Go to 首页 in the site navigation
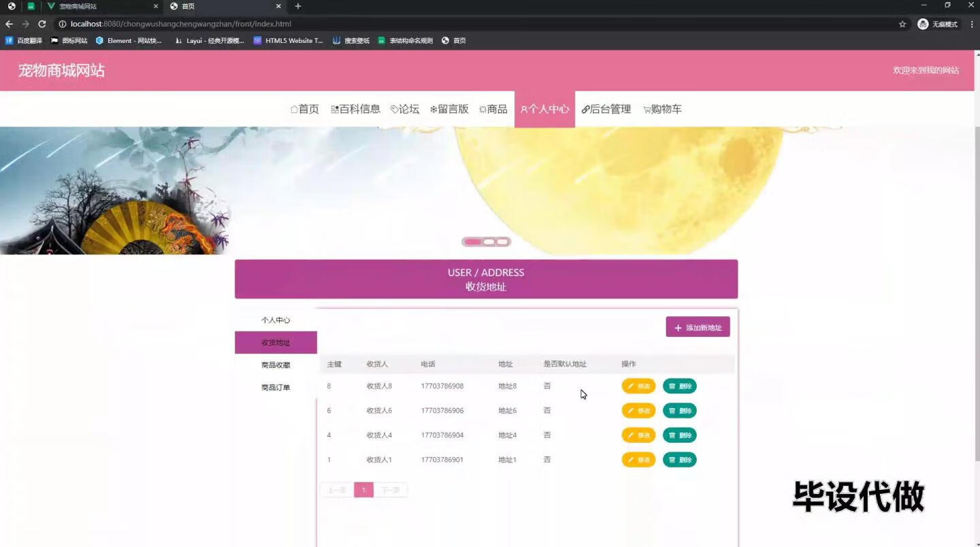Screen dimensions: 980x547 tap(304, 109)
